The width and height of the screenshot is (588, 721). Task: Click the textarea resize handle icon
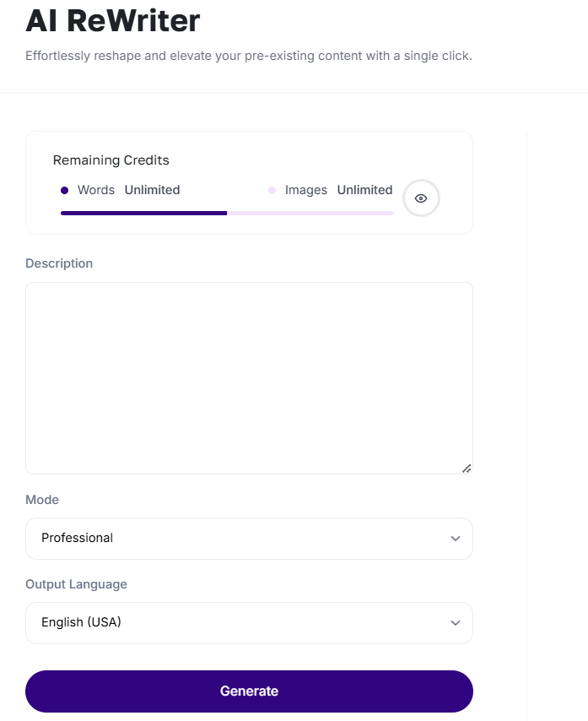(x=467, y=469)
